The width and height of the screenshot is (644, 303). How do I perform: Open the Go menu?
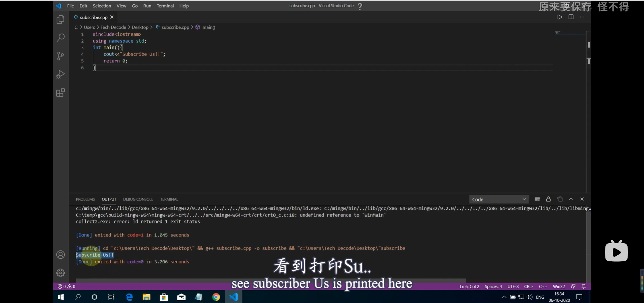135,6
